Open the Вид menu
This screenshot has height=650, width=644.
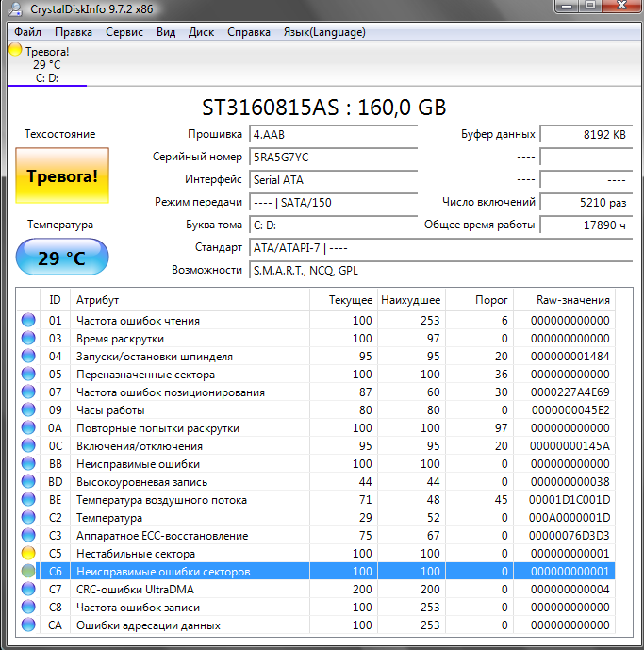166,32
